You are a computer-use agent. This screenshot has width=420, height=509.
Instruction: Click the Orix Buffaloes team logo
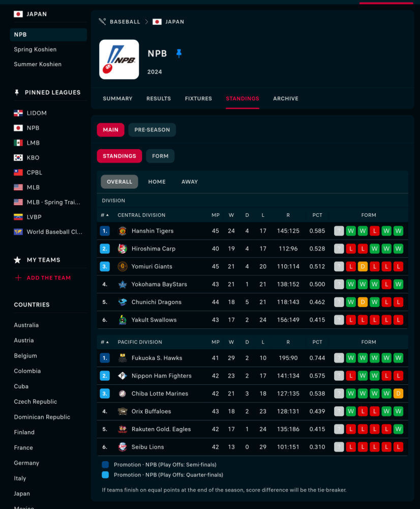coord(122,411)
